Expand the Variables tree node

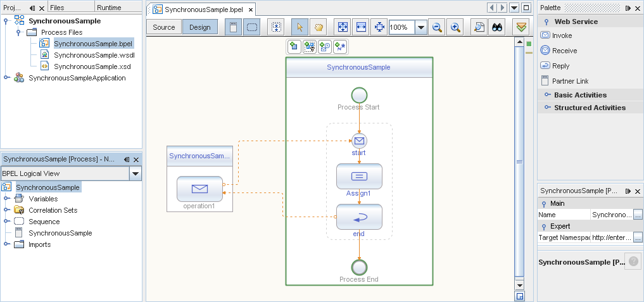7,199
